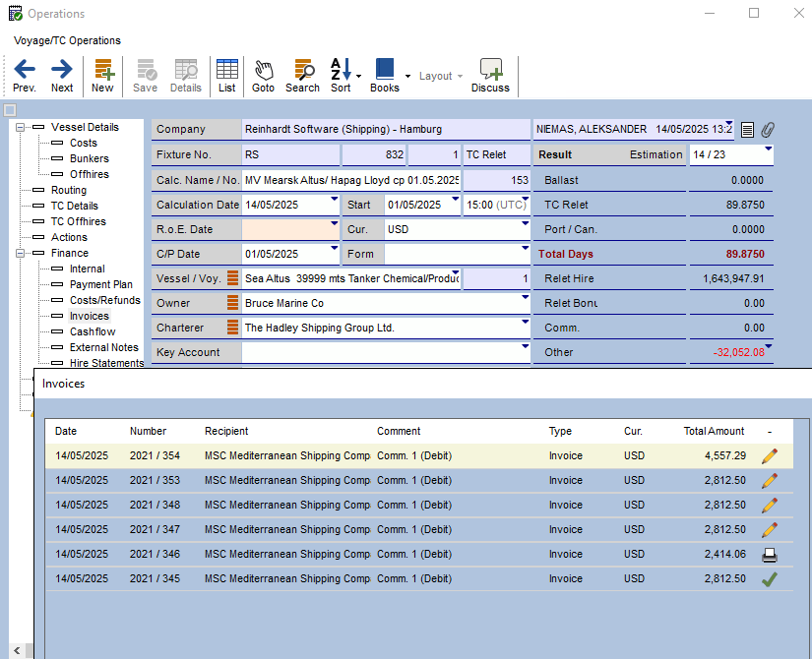Click the Date column header
This screenshot has width=812, height=659.
point(66,431)
